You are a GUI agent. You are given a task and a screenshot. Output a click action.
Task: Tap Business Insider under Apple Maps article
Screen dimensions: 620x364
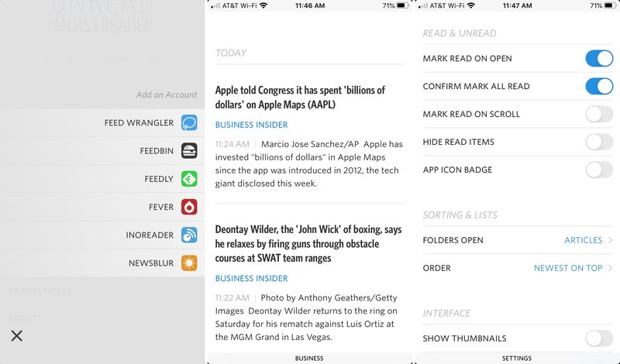251,125
